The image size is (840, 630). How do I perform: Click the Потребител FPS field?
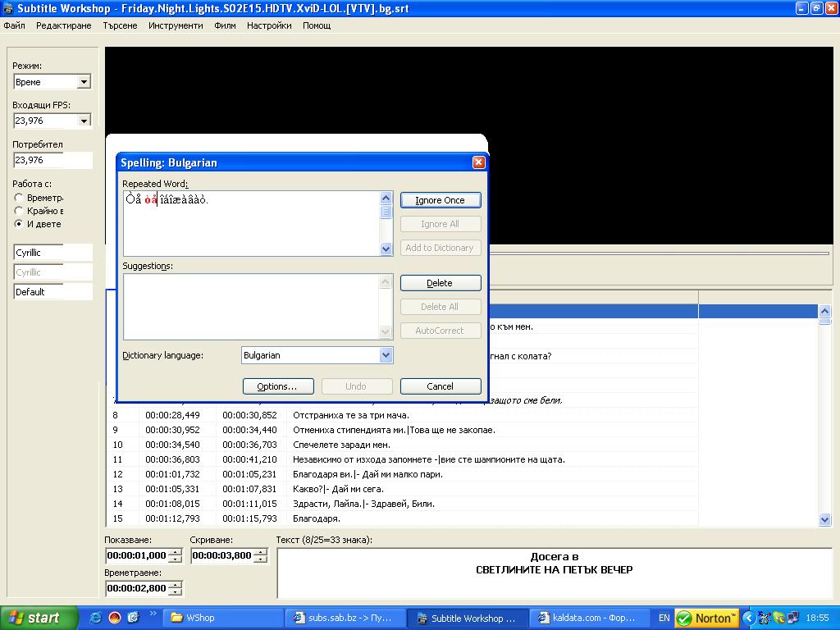[52, 160]
